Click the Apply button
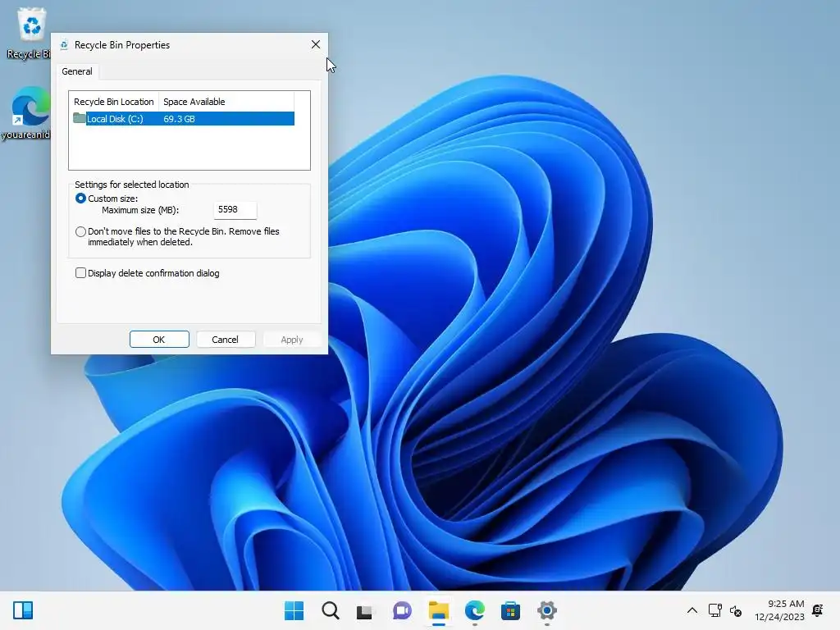 point(292,339)
